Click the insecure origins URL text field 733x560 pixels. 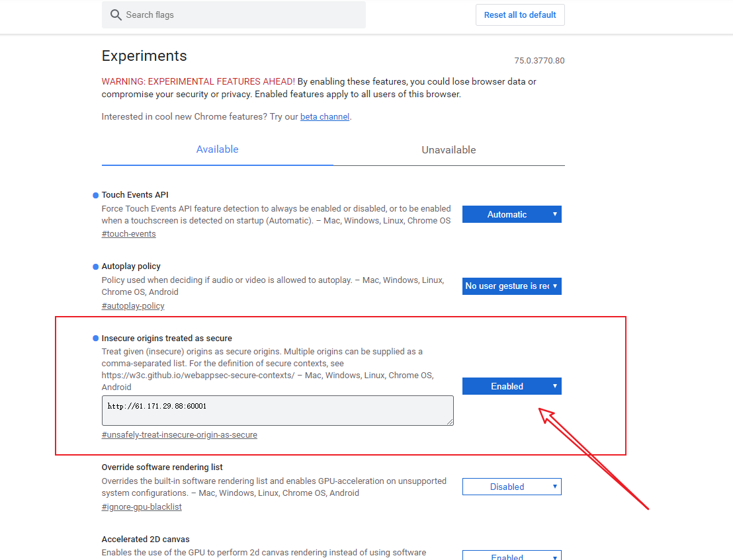point(277,411)
